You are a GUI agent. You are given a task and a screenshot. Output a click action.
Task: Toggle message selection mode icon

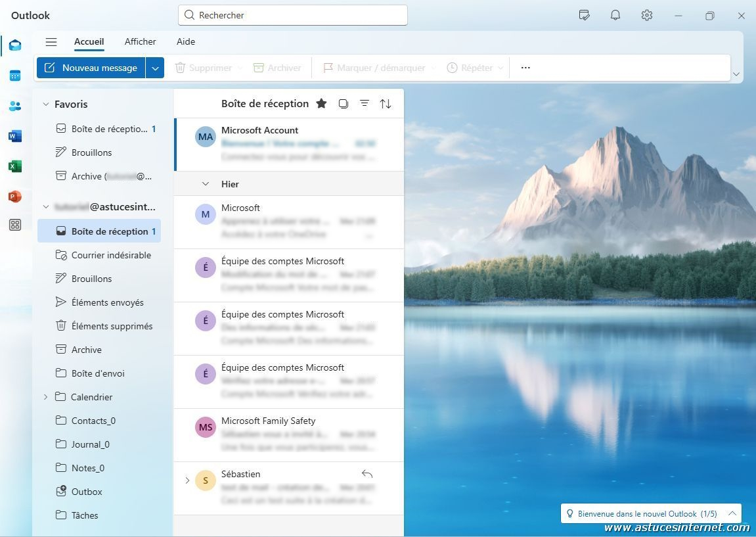[344, 103]
